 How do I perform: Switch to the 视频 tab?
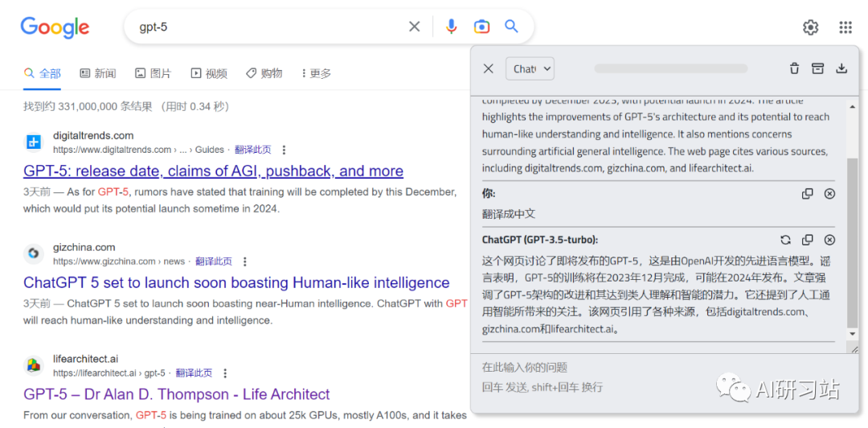pyautogui.click(x=209, y=73)
